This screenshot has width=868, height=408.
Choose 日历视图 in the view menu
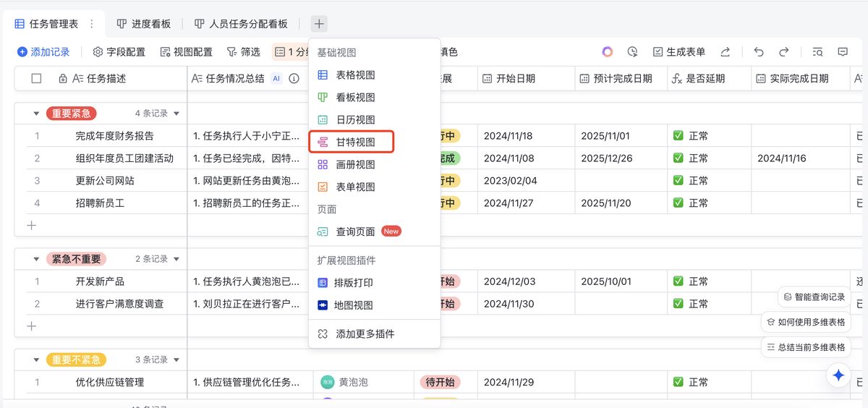coord(355,120)
